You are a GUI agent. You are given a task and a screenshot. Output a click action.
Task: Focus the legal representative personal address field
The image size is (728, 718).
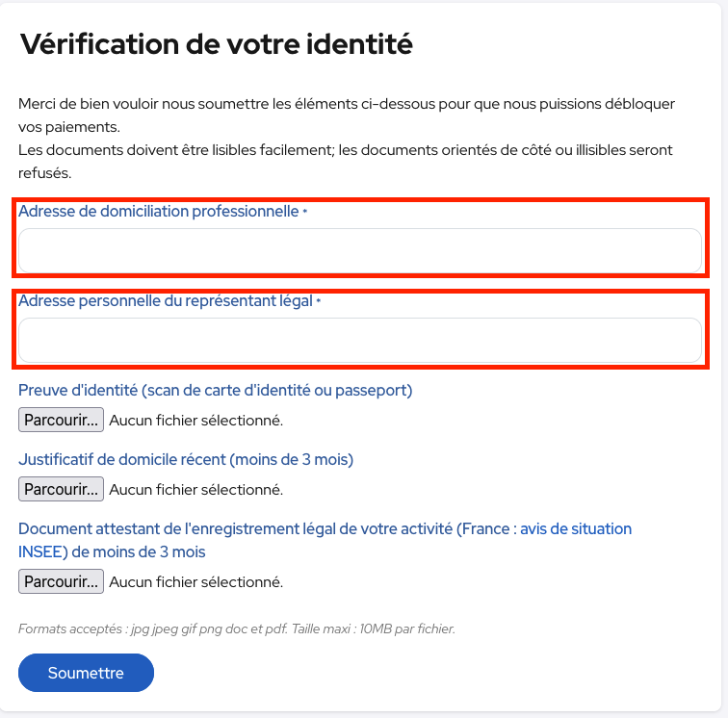360,340
